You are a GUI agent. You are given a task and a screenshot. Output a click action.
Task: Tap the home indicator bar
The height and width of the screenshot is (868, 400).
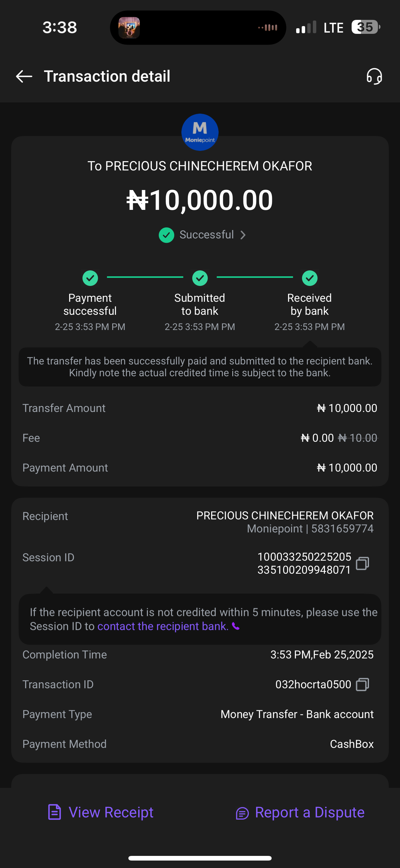click(x=200, y=858)
